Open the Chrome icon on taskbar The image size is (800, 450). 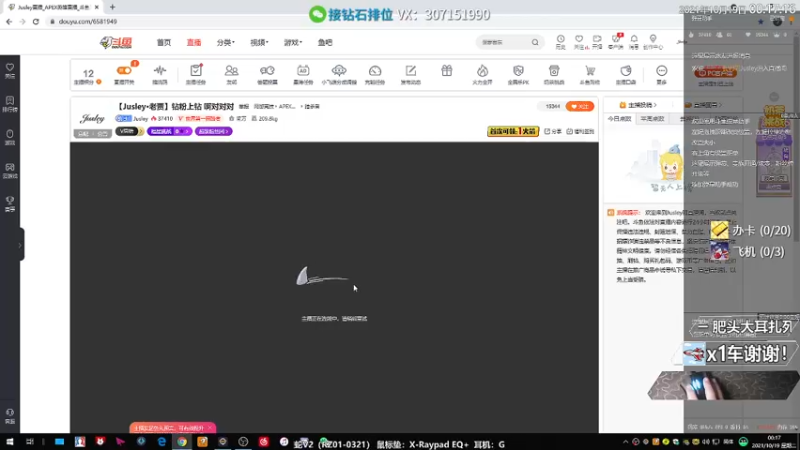[x=182, y=442]
